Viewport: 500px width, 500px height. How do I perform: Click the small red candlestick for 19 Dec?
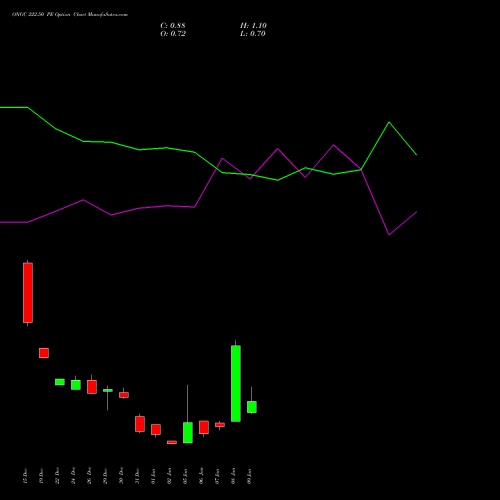click(44, 353)
